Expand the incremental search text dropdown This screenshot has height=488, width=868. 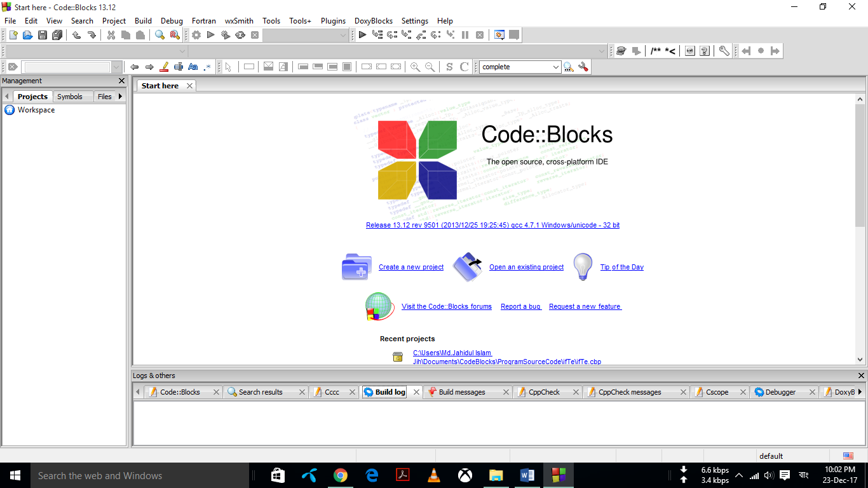(x=117, y=67)
